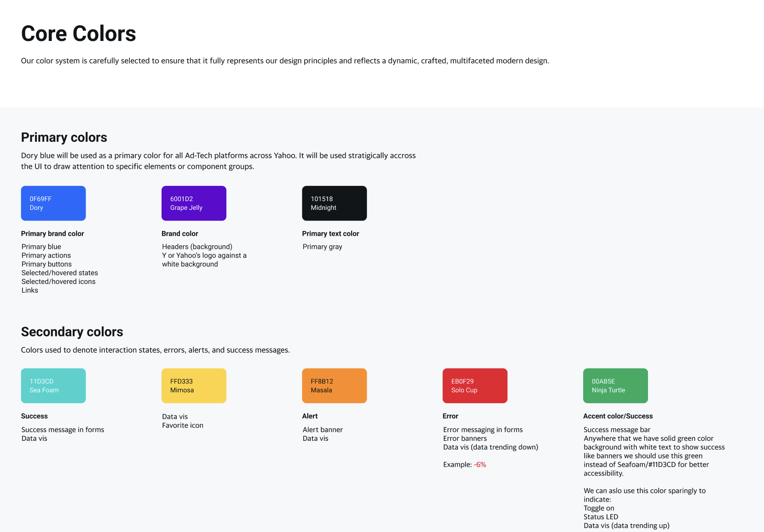
Task: Click the 'Favorite icon' text under Mimosa
Action: (183, 425)
